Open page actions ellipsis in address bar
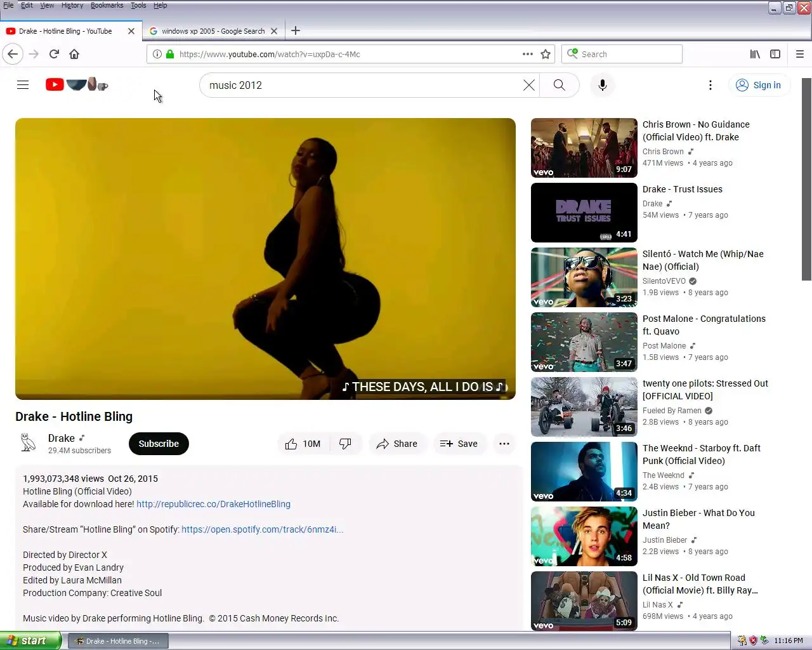 pyautogui.click(x=528, y=54)
